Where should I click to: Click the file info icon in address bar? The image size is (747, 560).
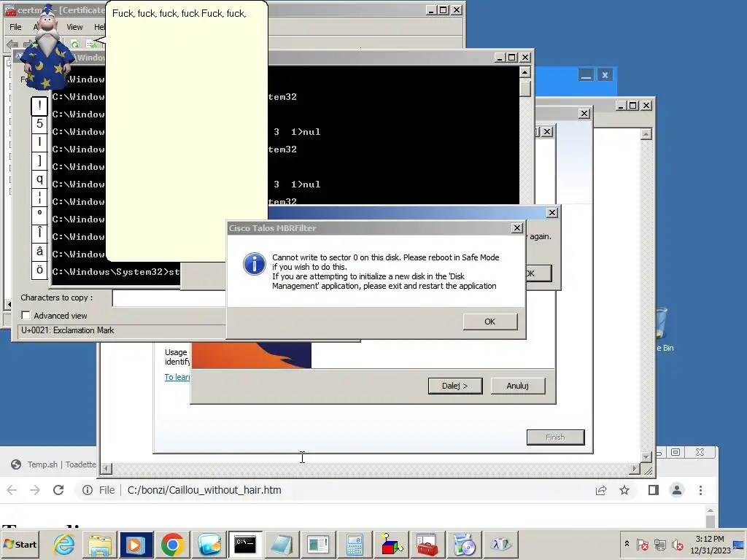[x=88, y=490]
